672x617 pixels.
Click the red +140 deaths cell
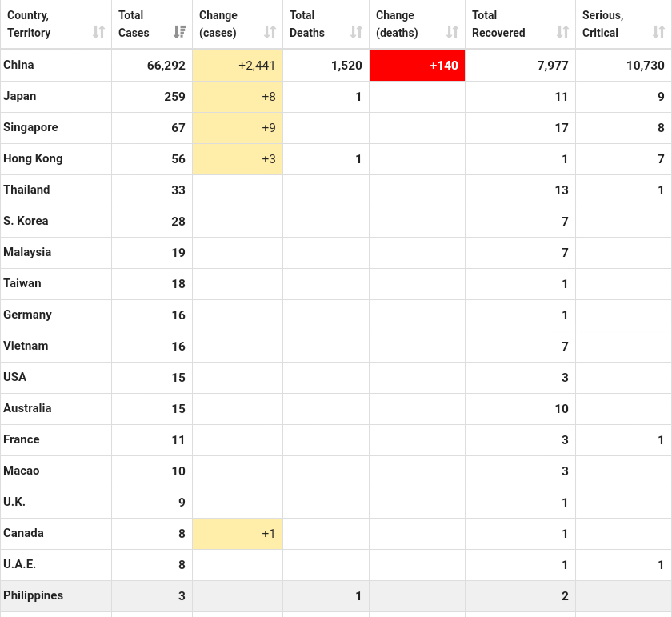417,66
